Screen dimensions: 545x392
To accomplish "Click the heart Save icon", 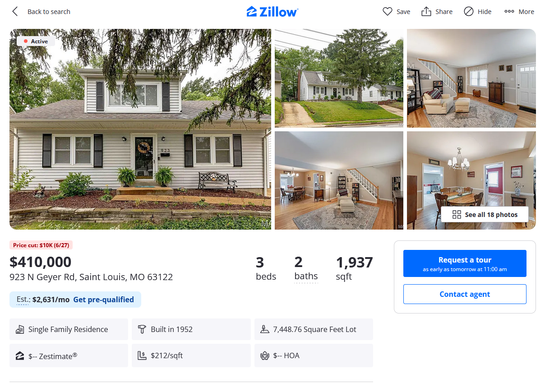I will (387, 12).
